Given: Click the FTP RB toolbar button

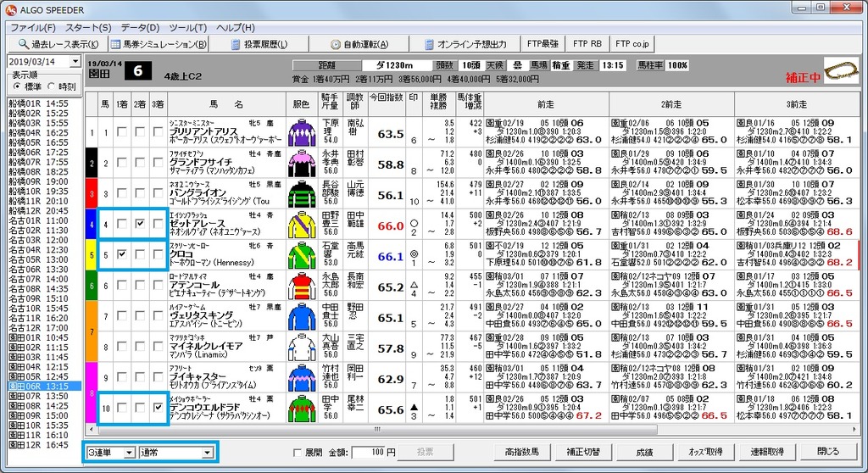Looking at the screenshot, I should (x=587, y=43).
